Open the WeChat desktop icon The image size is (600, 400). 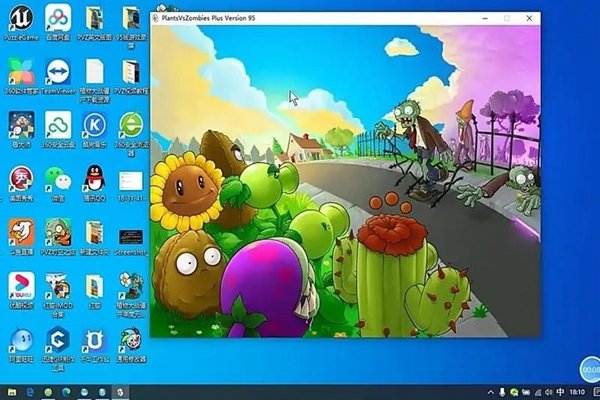(x=56, y=180)
